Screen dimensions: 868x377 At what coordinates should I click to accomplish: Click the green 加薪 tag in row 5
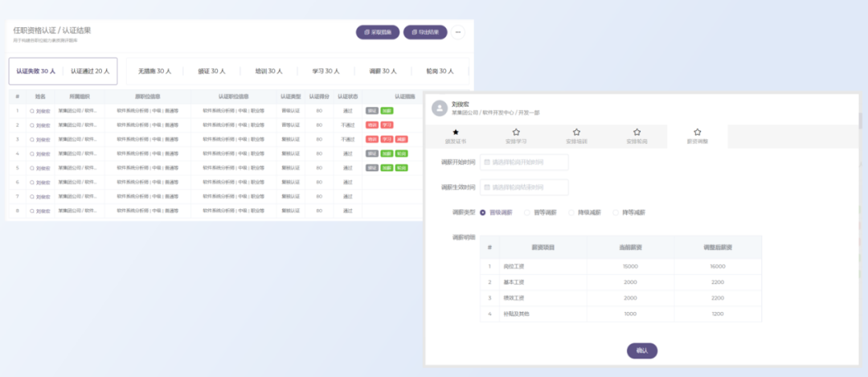tap(387, 168)
